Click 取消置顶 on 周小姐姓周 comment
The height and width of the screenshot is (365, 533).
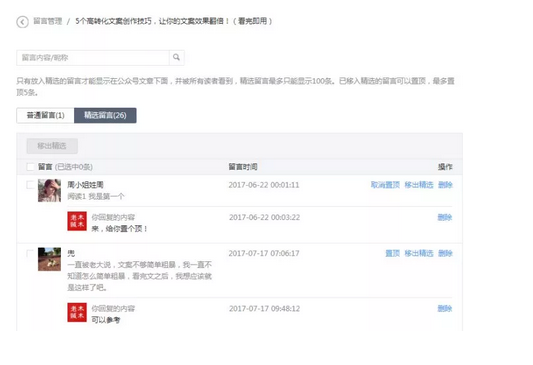click(x=385, y=185)
